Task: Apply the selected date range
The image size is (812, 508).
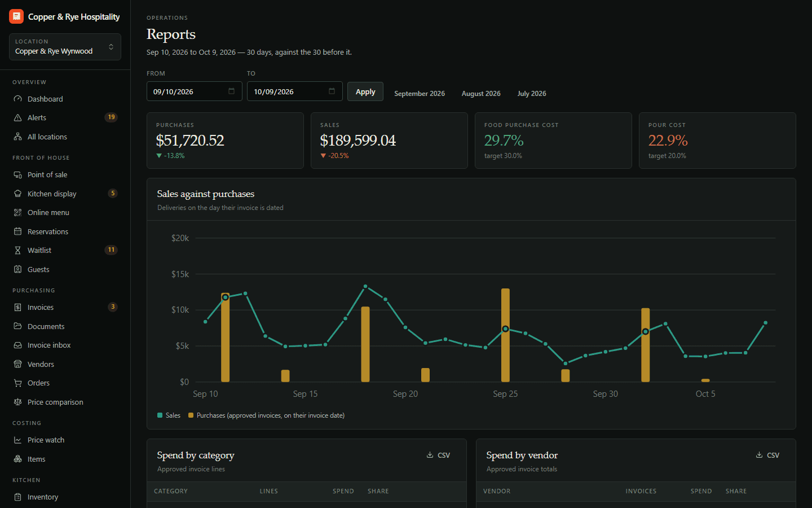Action: tap(365, 91)
